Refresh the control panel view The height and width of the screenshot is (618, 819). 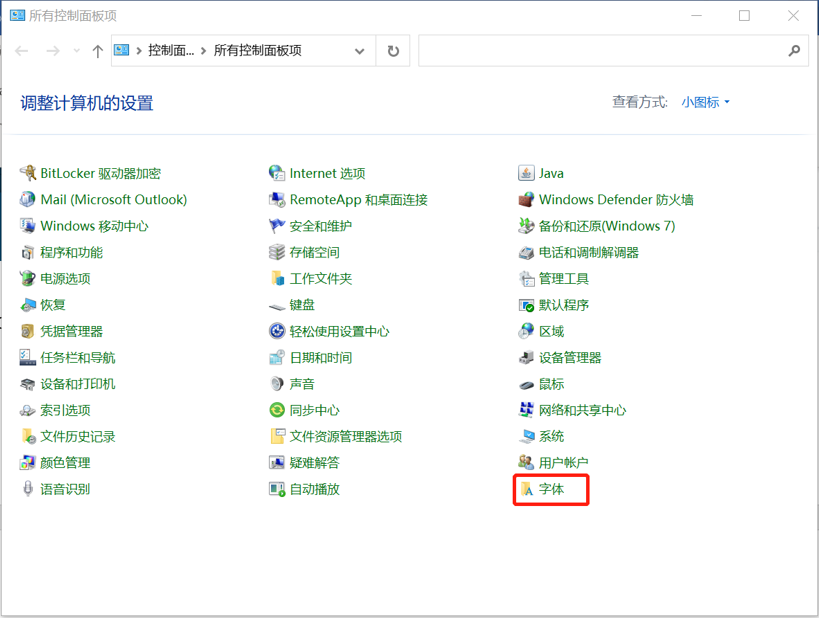pyautogui.click(x=393, y=51)
